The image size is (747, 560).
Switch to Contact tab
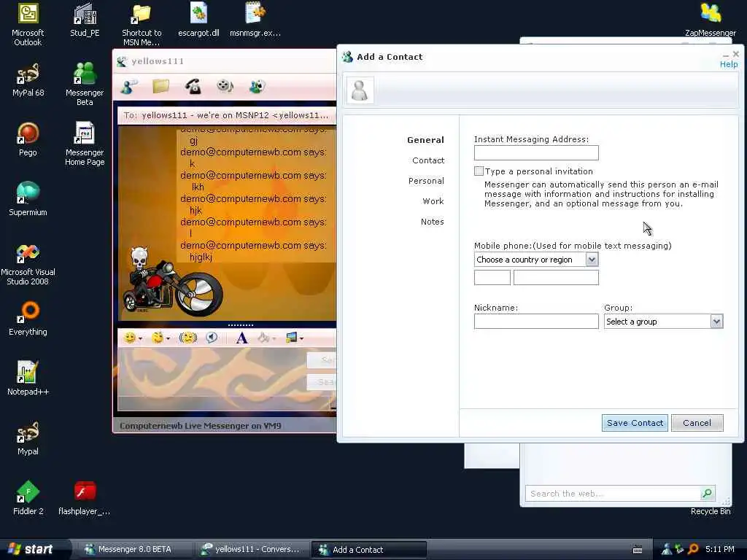point(428,160)
